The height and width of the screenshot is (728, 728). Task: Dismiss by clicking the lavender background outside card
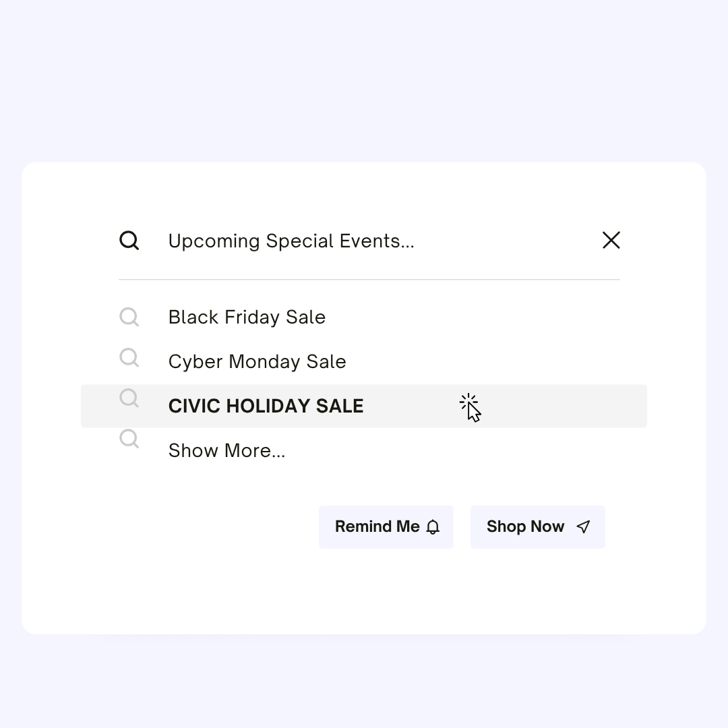(x=364, y=79)
